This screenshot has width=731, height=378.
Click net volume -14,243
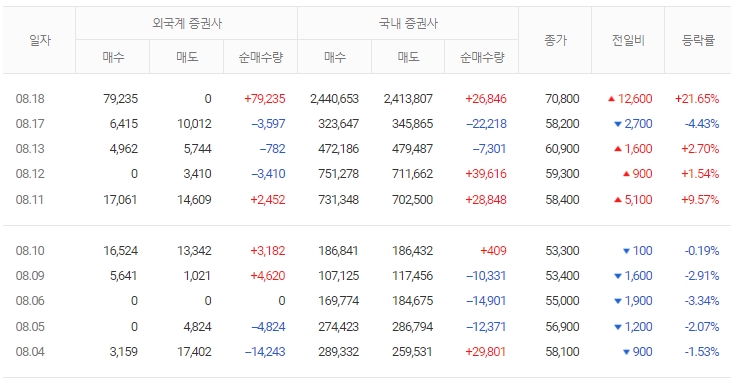click(x=265, y=352)
